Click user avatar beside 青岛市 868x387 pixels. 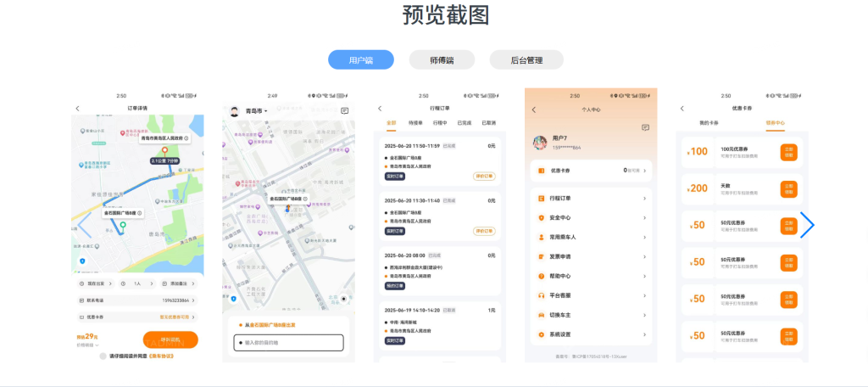234,111
